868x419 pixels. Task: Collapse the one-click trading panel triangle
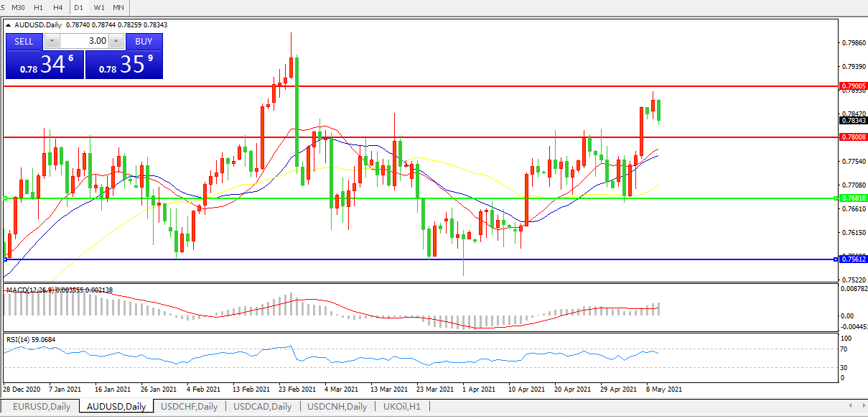(9, 25)
